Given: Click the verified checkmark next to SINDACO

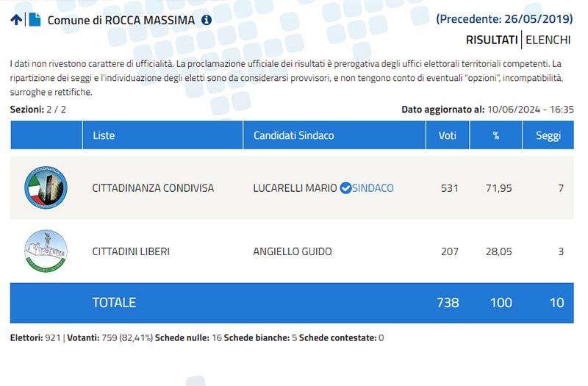Looking at the screenshot, I should point(345,188).
